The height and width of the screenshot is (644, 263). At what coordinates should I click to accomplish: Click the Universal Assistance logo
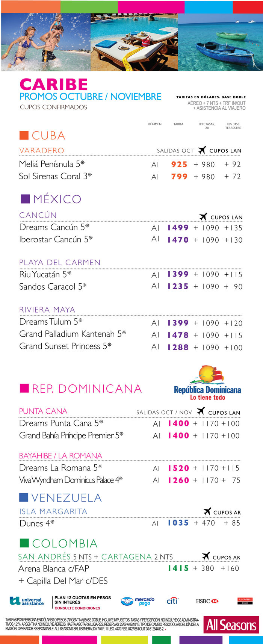pyautogui.click(x=27, y=601)
